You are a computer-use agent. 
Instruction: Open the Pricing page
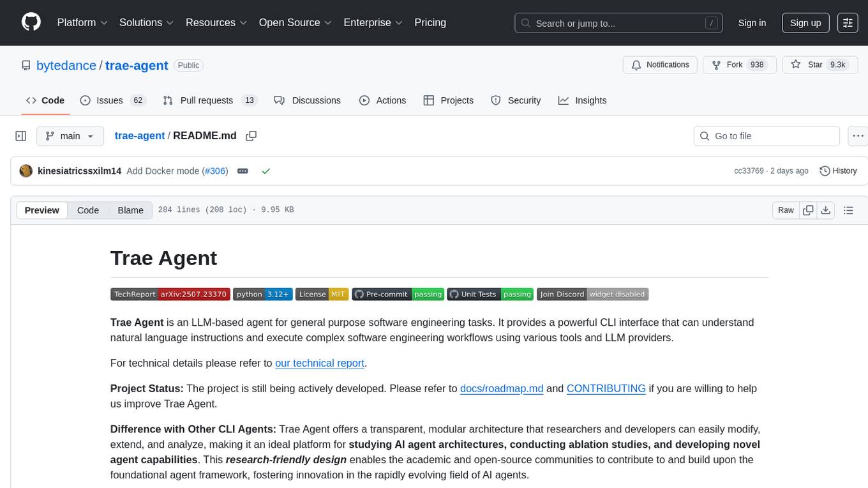(x=430, y=22)
